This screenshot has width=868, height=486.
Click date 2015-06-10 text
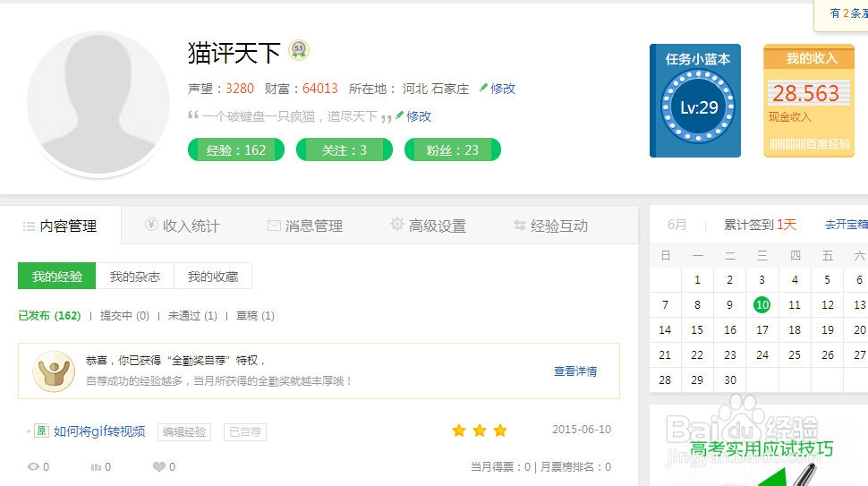[582, 430]
